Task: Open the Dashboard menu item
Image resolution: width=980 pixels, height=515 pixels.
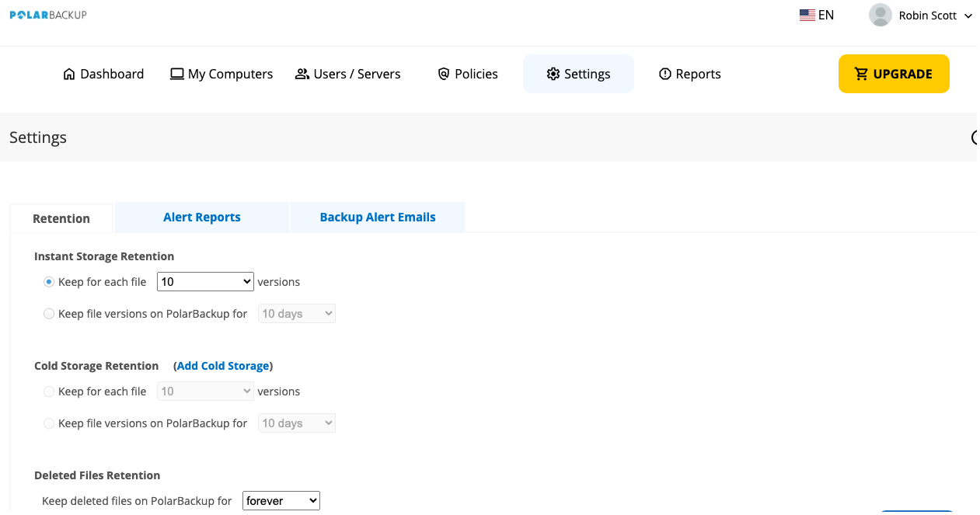Action: (103, 75)
